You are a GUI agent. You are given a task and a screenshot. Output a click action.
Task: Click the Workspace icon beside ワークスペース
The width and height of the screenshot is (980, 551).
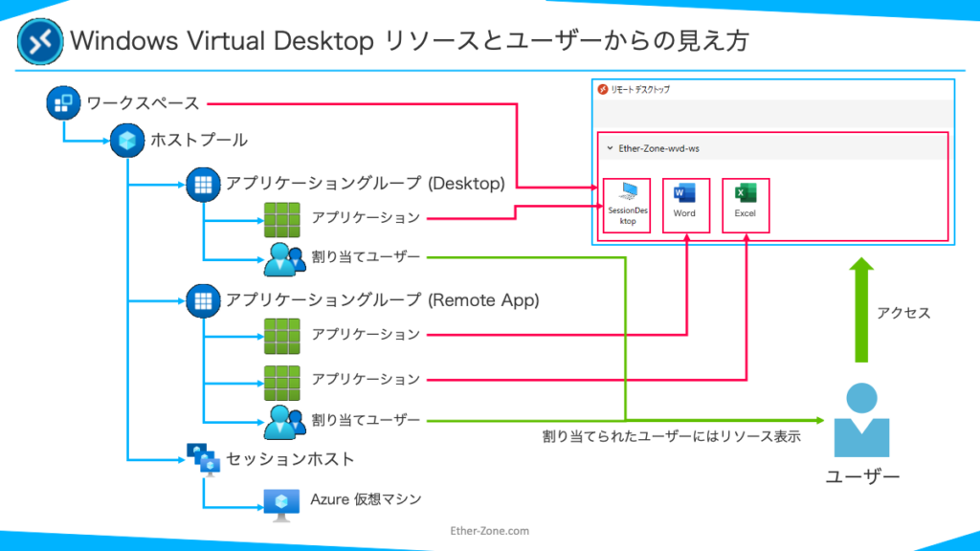tap(63, 103)
